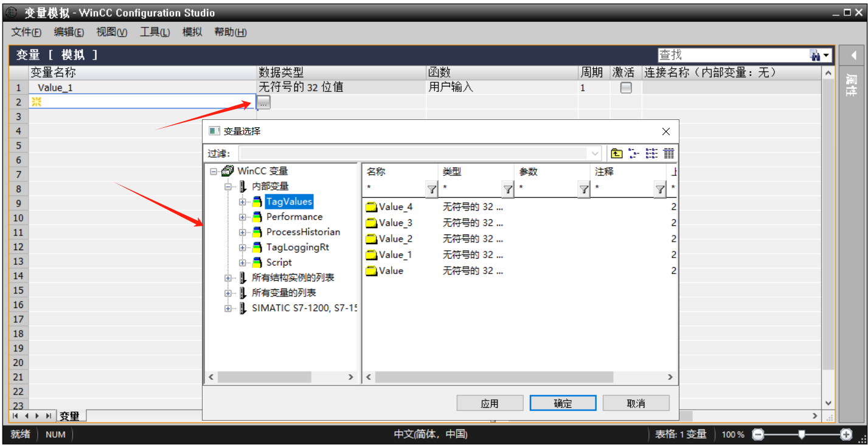The width and height of the screenshot is (868, 445).
Task: Open the 视图 menu
Action: (112, 32)
